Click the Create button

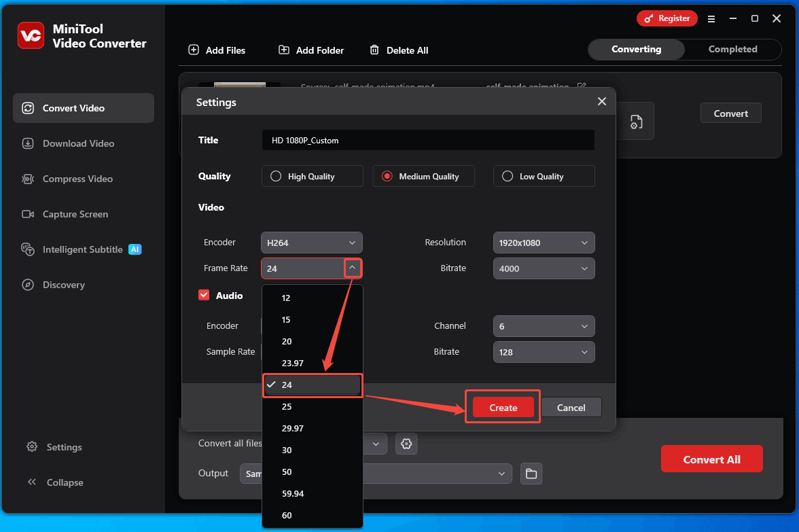pyautogui.click(x=502, y=406)
